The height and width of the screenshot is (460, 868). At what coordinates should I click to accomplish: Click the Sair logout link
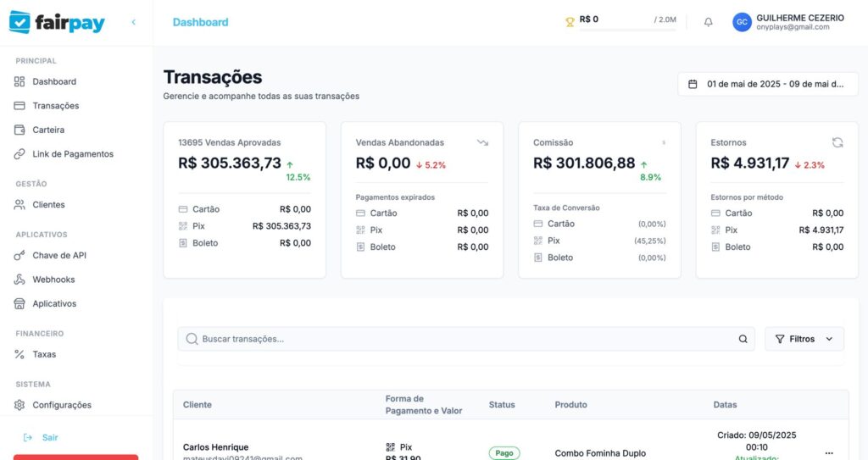click(x=50, y=437)
